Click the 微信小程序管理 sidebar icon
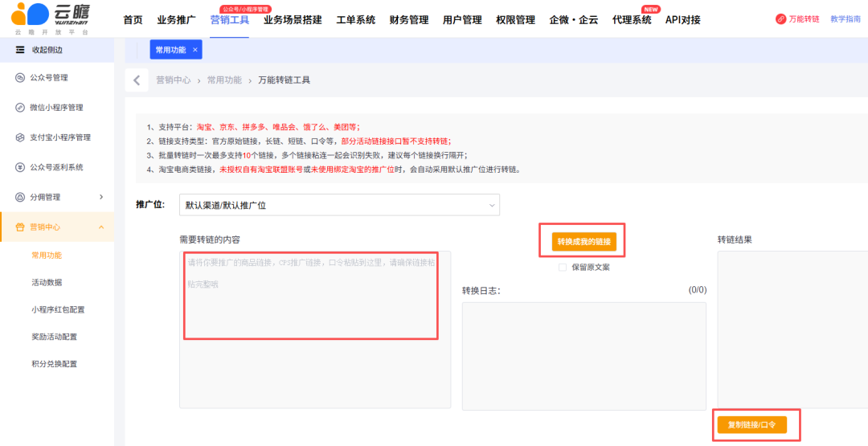868x446 pixels. (x=20, y=108)
